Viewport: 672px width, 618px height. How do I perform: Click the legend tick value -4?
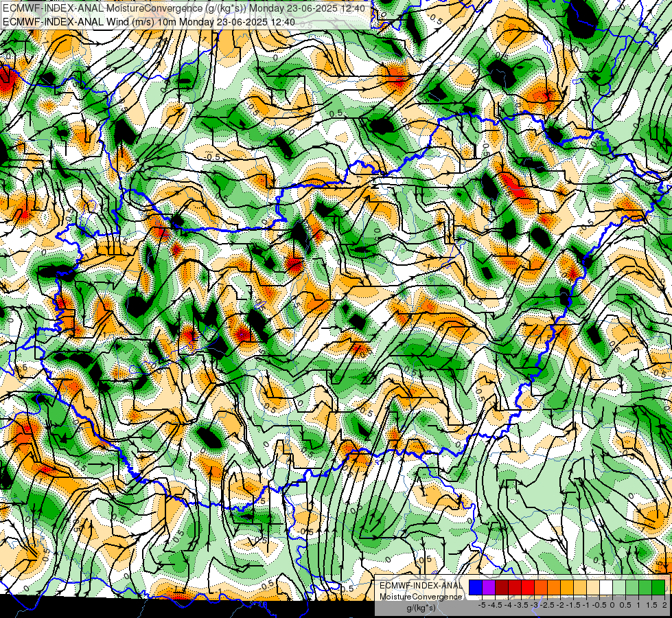click(508, 605)
